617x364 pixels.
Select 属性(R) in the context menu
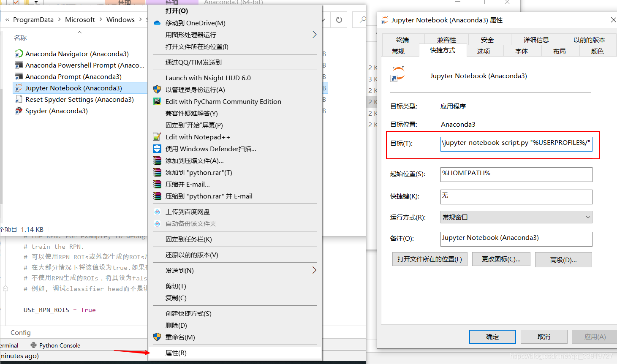pos(235,353)
